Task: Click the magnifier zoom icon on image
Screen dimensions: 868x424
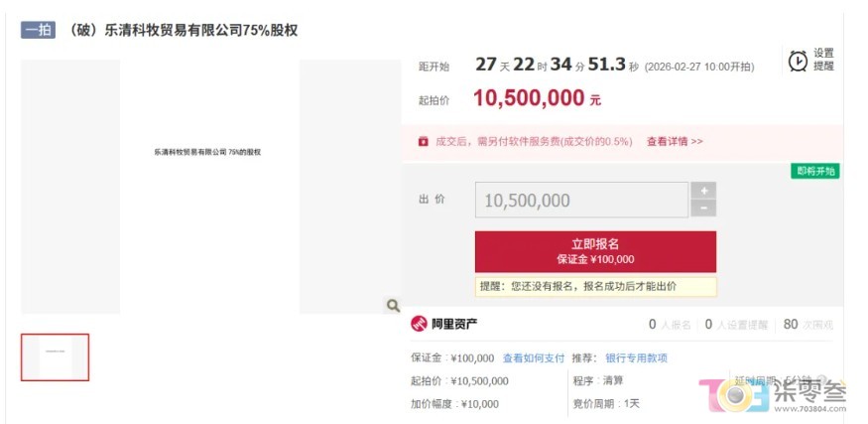Action: click(393, 305)
